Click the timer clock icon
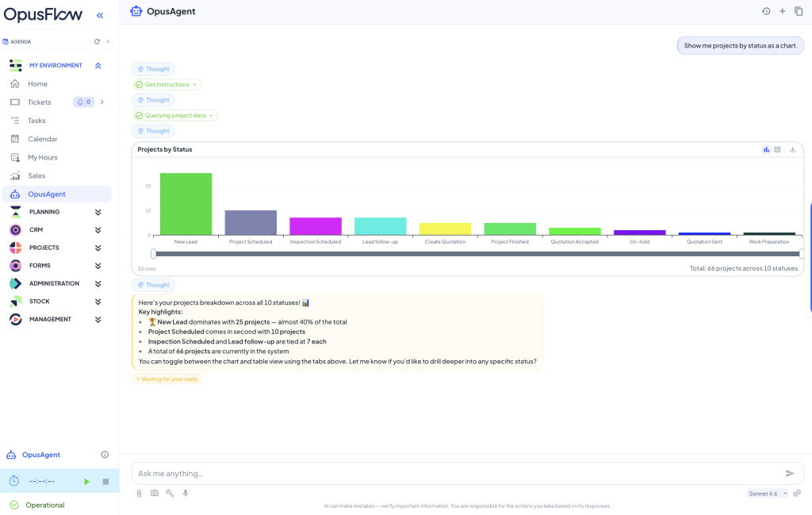Viewport: 812px width, 515px height. [14, 482]
